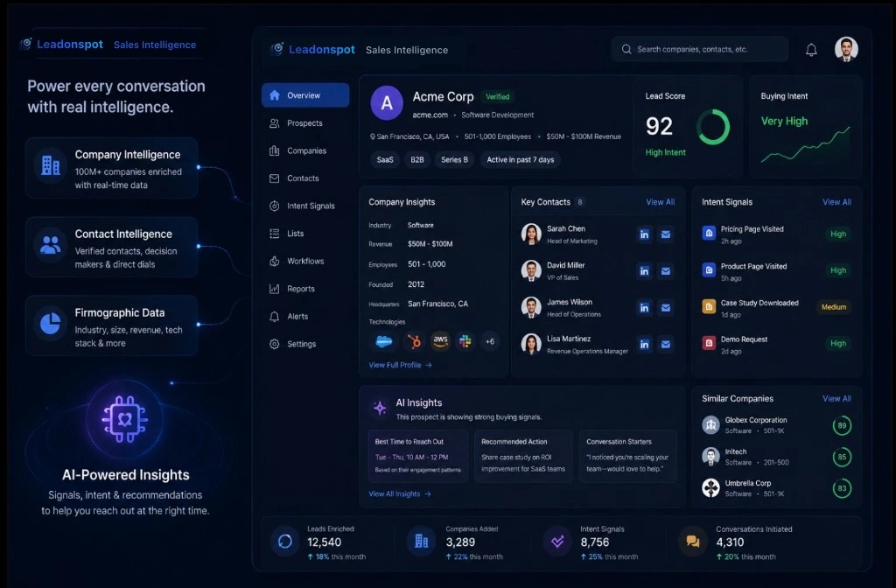This screenshot has height=588, width=896.
Task: Click View All Insights link
Action: click(x=399, y=493)
